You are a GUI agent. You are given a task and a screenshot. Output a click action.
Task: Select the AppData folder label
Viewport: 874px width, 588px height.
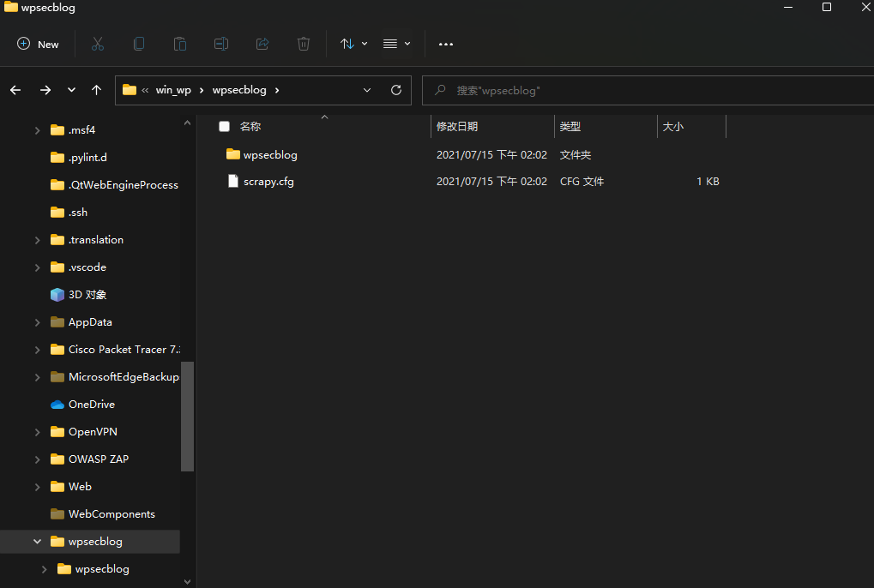90,322
